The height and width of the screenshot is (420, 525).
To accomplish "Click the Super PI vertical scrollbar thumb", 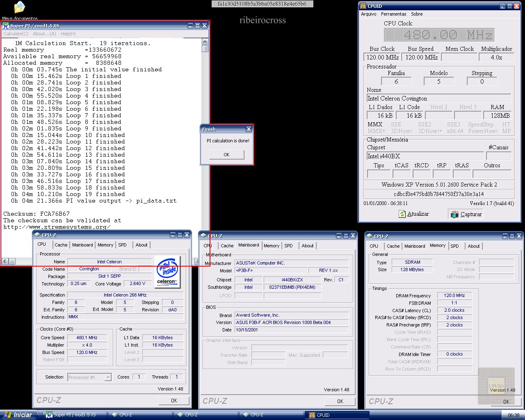I will 205,49.
